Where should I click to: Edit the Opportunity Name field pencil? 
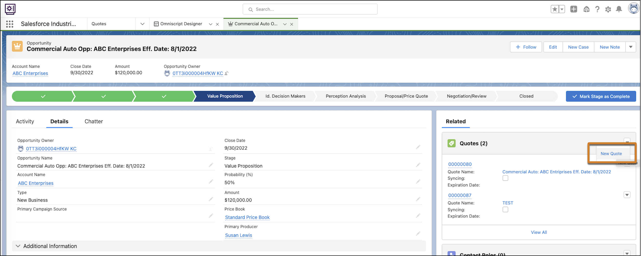tap(211, 165)
